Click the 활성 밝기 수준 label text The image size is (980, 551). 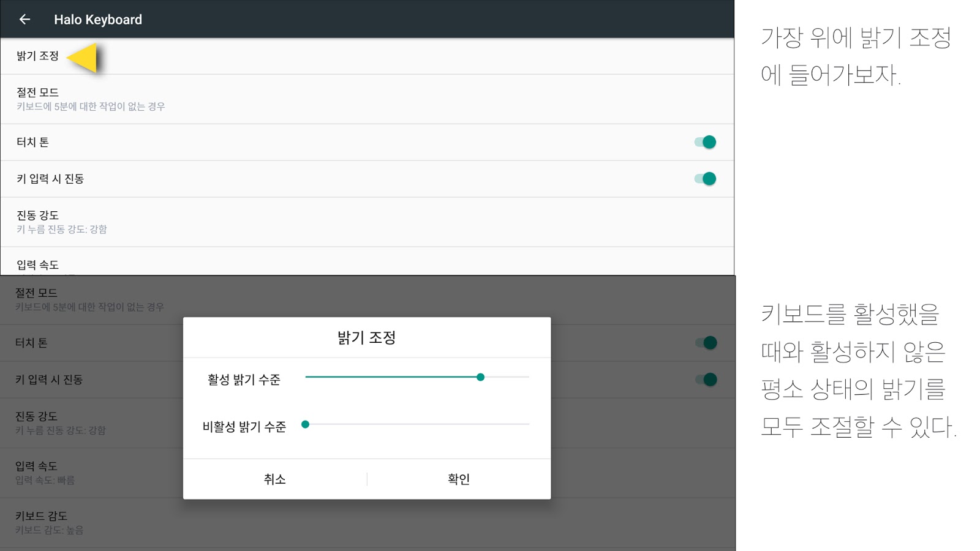[244, 380]
